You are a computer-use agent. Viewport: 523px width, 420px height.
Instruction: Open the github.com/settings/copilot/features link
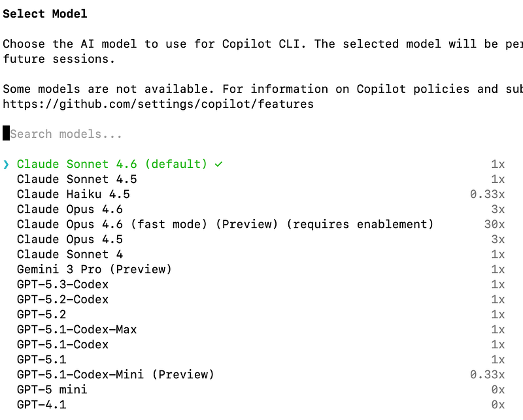click(158, 105)
